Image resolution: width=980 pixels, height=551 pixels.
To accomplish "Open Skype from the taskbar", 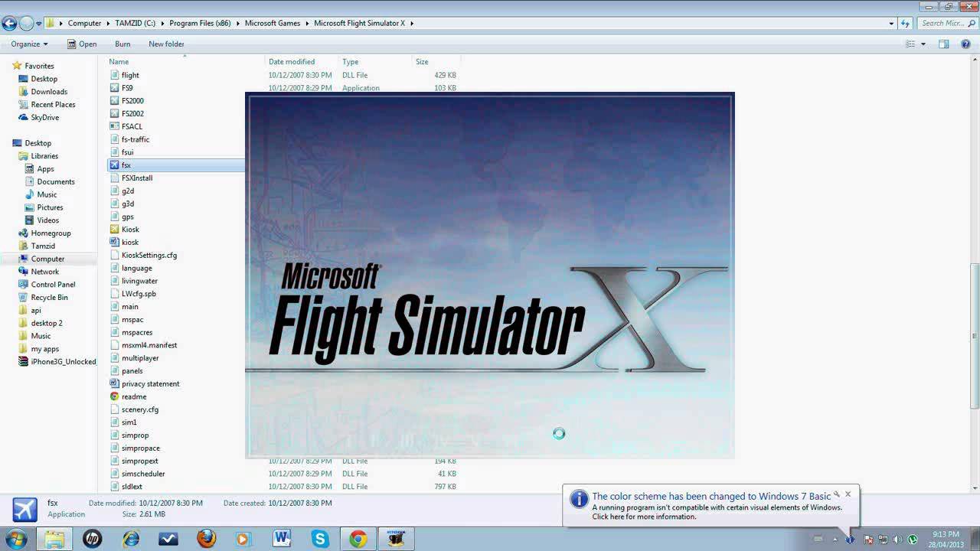I will tap(320, 539).
